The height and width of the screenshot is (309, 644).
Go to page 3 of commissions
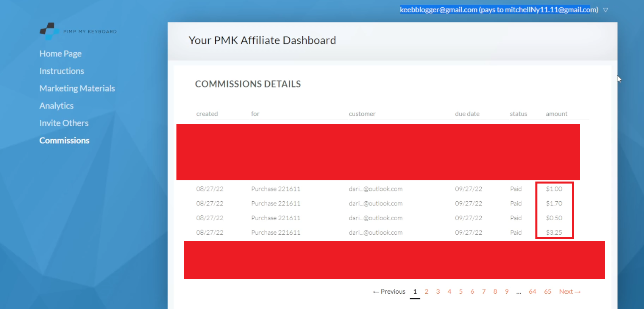tap(438, 292)
